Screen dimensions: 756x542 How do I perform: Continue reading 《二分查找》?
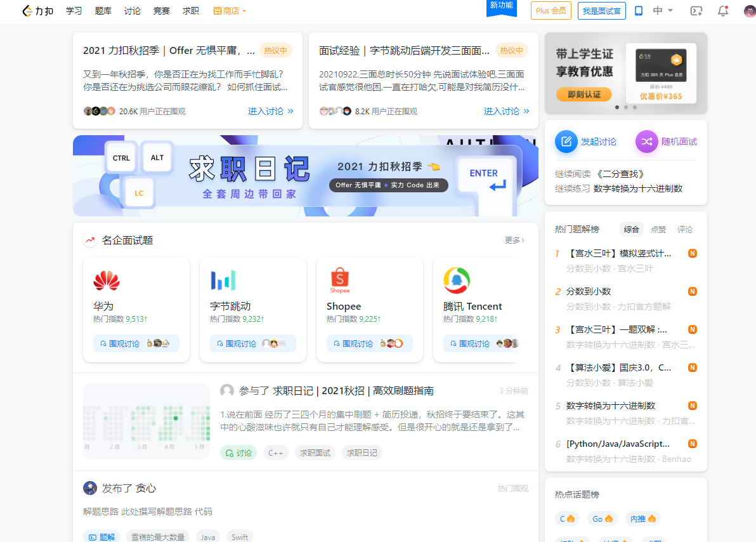(620, 174)
